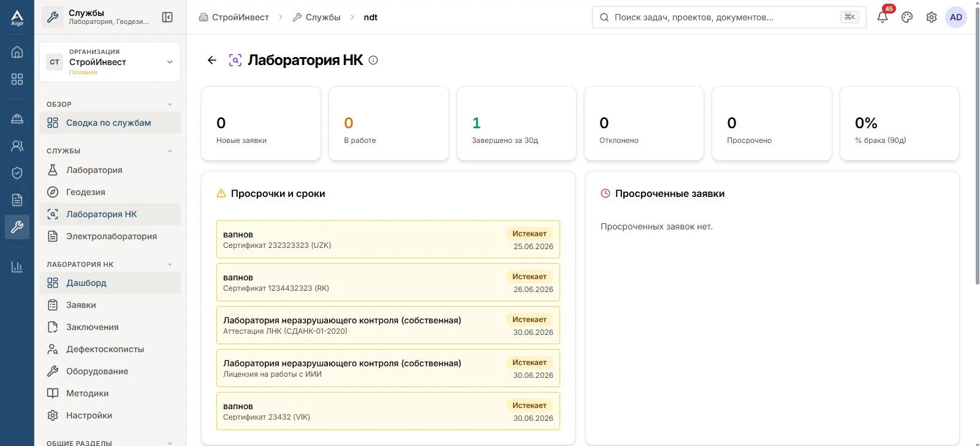The height and width of the screenshot is (446, 980).
Task: Collapse sidebar with the panel toggle icon
Action: click(x=167, y=17)
